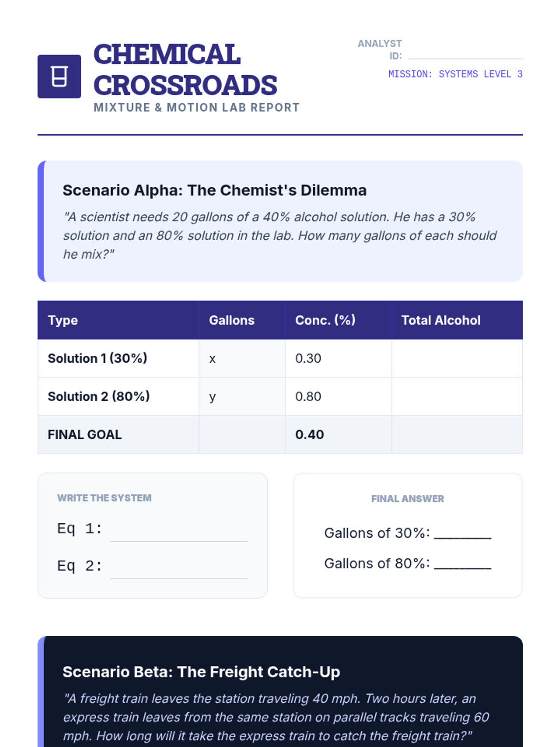Click the FINAL GOAL Total Alcohol cell
Screen dimensions: 560x747
tap(457, 435)
